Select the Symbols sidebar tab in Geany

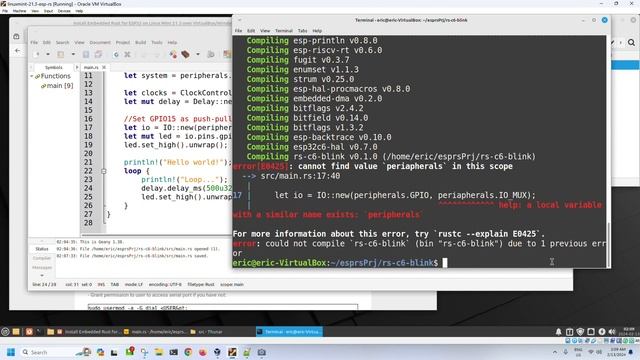coord(53,67)
